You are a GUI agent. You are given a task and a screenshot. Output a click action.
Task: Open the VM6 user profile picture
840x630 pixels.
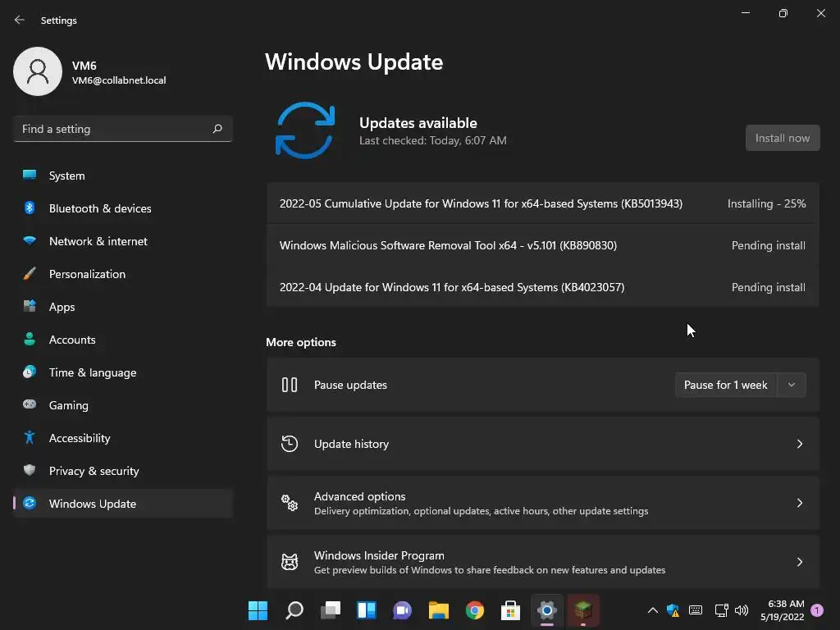38,71
